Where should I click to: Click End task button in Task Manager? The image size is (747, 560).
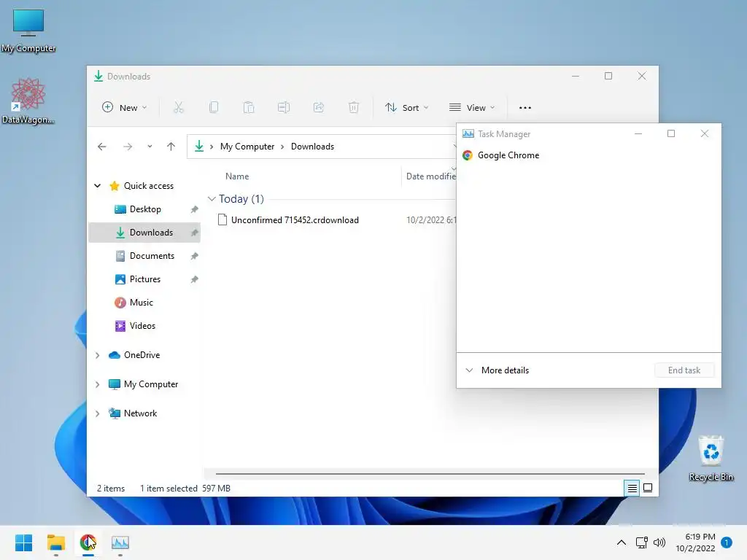684,370
